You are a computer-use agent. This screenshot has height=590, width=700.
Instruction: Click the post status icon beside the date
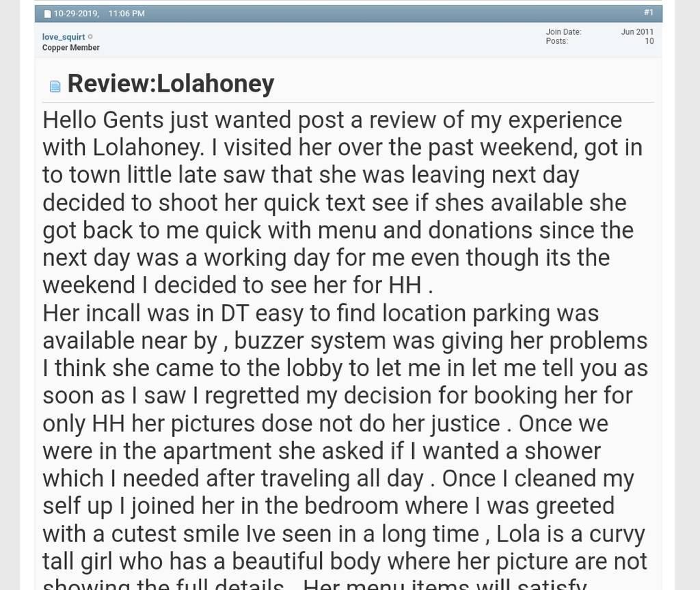click(x=47, y=14)
